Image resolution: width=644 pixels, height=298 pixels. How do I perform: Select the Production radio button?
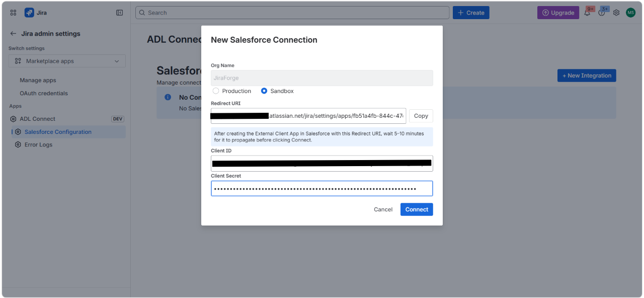[x=216, y=91]
